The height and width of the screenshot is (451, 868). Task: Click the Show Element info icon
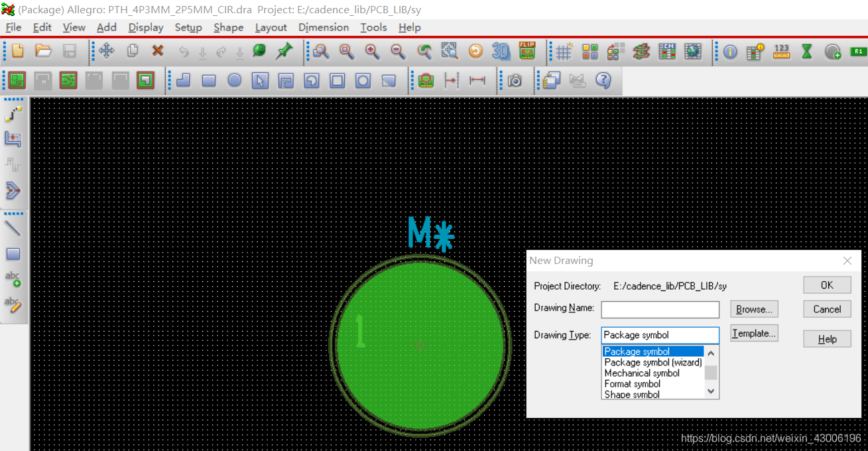[730, 51]
